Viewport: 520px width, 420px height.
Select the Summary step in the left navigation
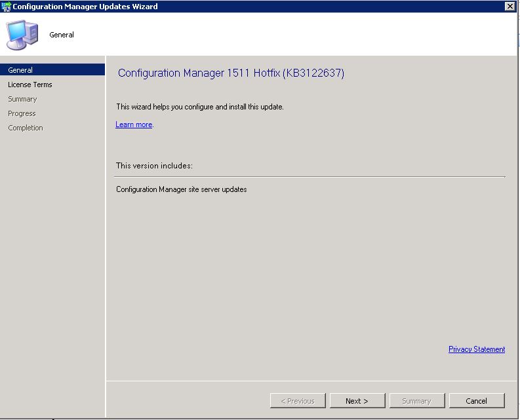22,99
